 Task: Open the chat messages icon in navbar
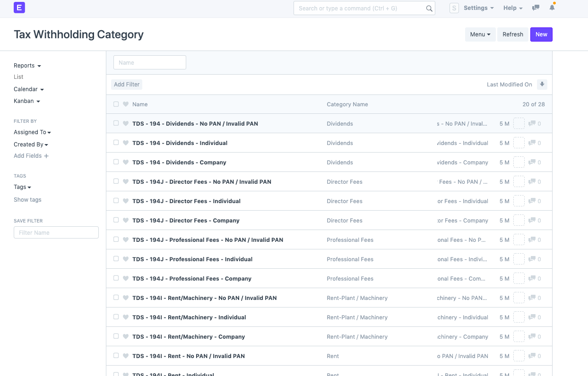tap(536, 8)
